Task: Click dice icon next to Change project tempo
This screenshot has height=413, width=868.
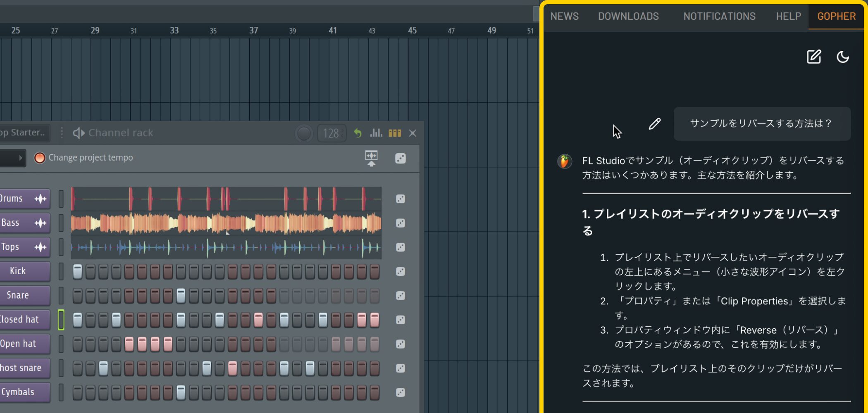Action: pyautogui.click(x=401, y=158)
